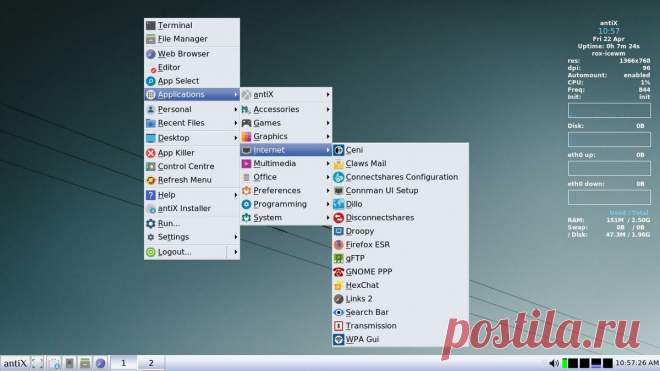Switch to workspace 2
This screenshot has width=660, height=371.
(151, 363)
